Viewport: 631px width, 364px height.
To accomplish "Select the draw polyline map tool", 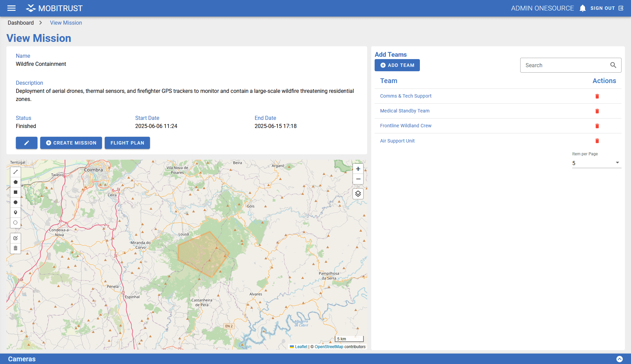I will [16, 172].
